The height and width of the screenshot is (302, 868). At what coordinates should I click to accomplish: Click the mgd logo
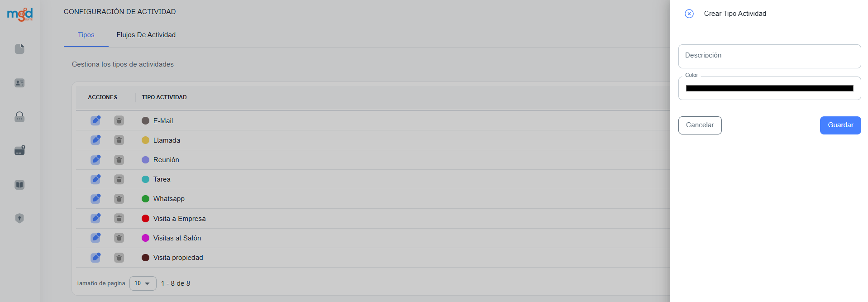(x=20, y=14)
